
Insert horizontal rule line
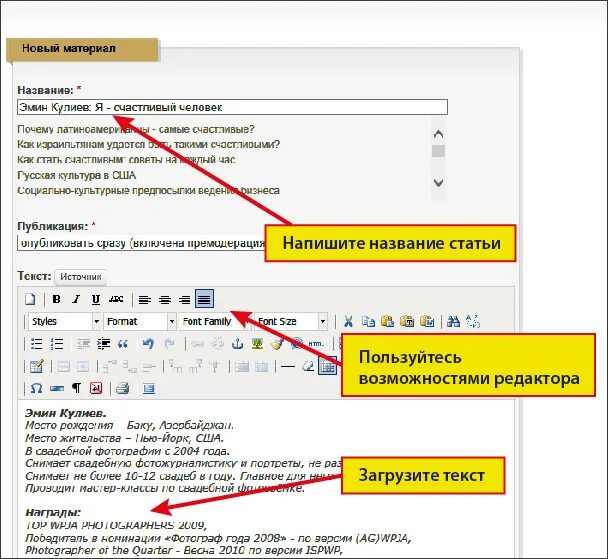[288, 366]
